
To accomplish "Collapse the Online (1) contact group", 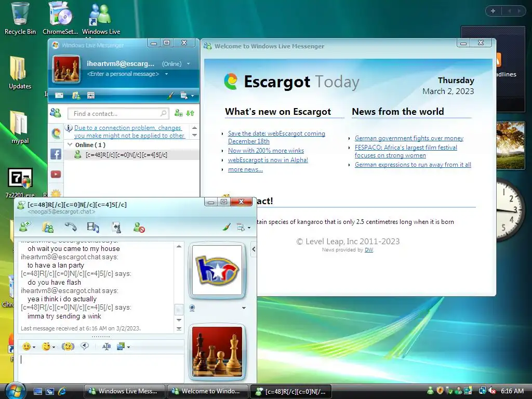I will pyautogui.click(x=70, y=145).
